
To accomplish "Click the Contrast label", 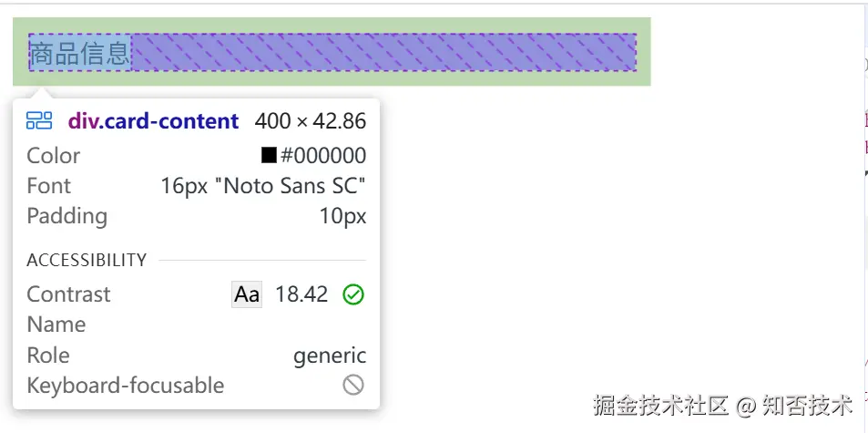I will point(68,294).
